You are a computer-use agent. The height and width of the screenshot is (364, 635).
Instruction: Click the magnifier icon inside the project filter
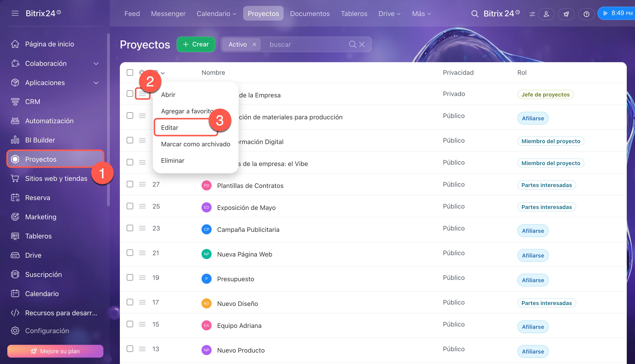352,44
